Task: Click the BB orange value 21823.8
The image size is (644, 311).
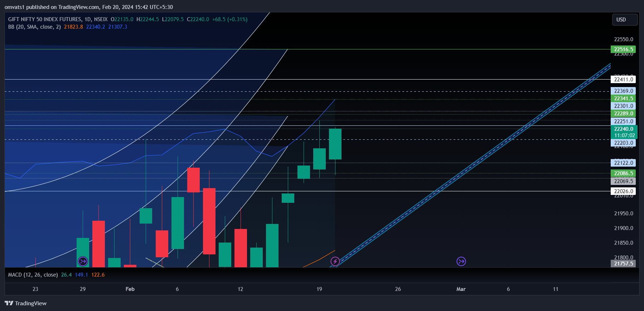Action: tap(73, 27)
